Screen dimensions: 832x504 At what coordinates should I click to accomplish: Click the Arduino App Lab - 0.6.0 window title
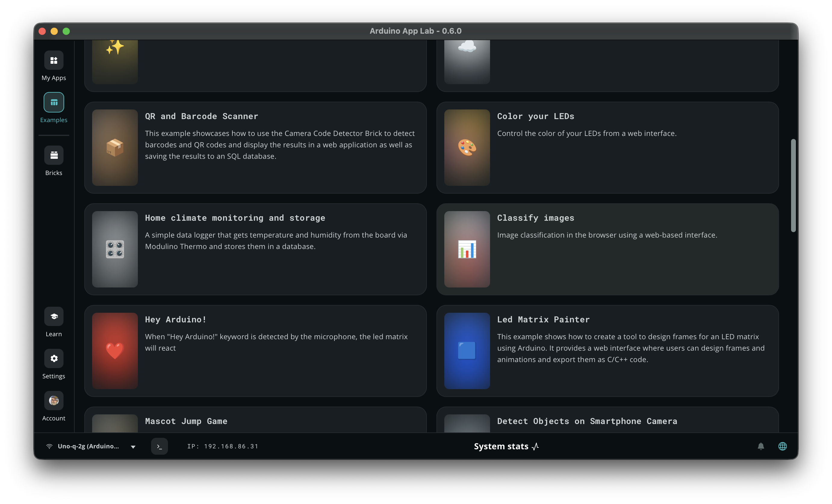[416, 31]
